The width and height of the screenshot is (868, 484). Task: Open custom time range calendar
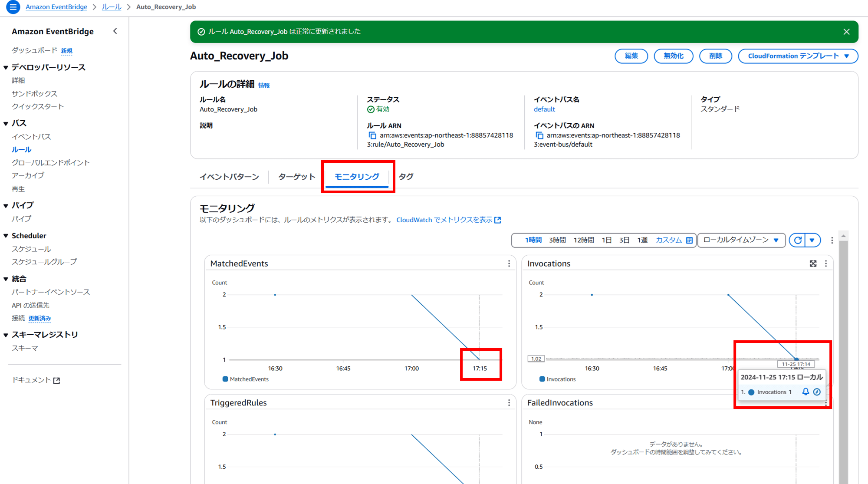pos(689,240)
